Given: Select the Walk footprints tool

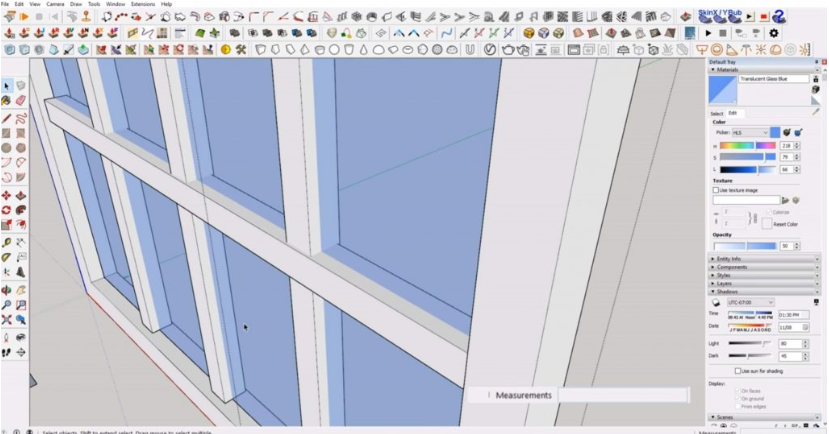Looking at the screenshot, I should pyautogui.click(x=6, y=352).
